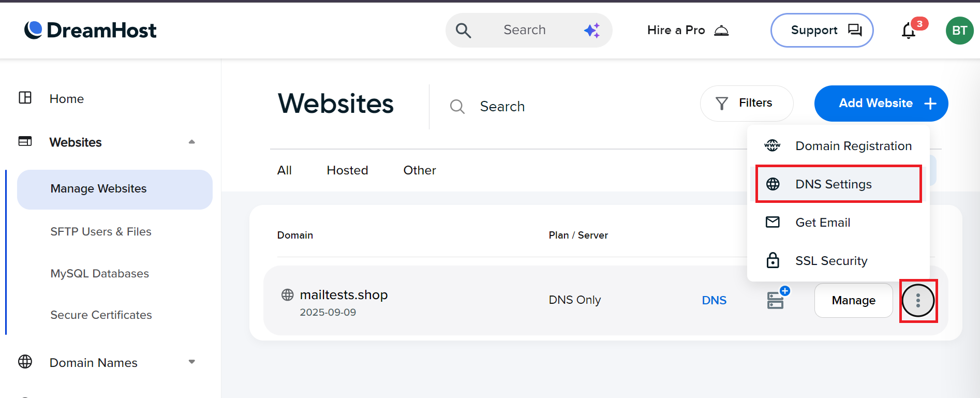
Task: Click the magnifier icon in top search bar
Action: (463, 31)
